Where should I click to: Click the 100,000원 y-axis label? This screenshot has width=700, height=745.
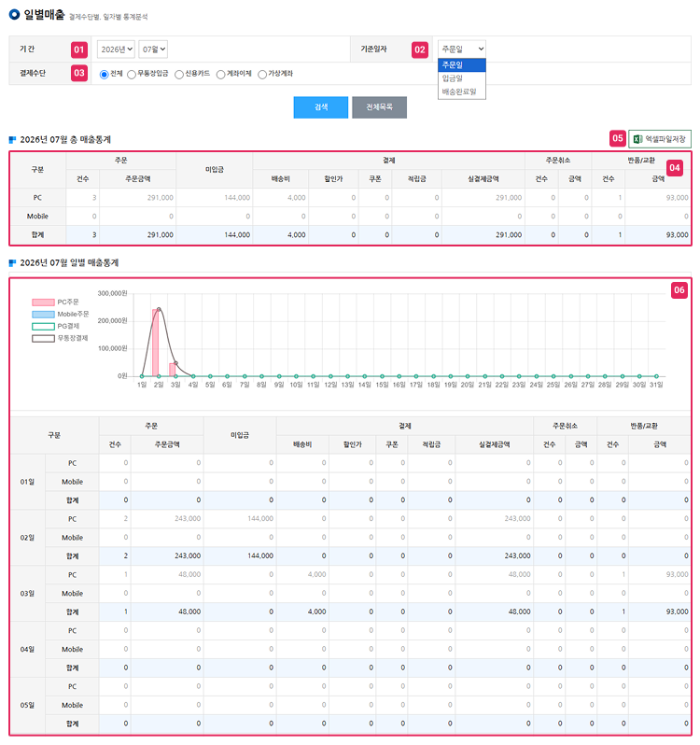pyautogui.click(x=113, y=349)
